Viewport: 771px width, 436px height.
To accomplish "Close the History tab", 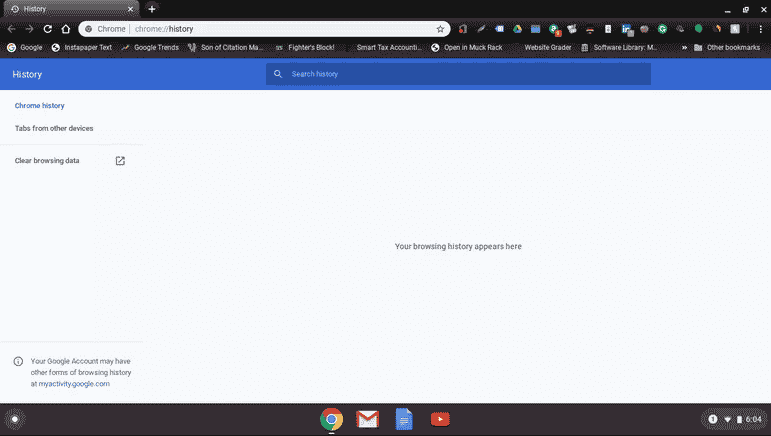I will (130, 9).
